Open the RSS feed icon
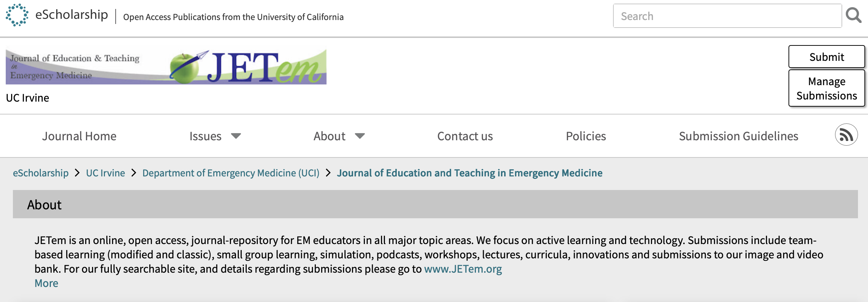This screenshot has height=302, width=868. point(846,135)
